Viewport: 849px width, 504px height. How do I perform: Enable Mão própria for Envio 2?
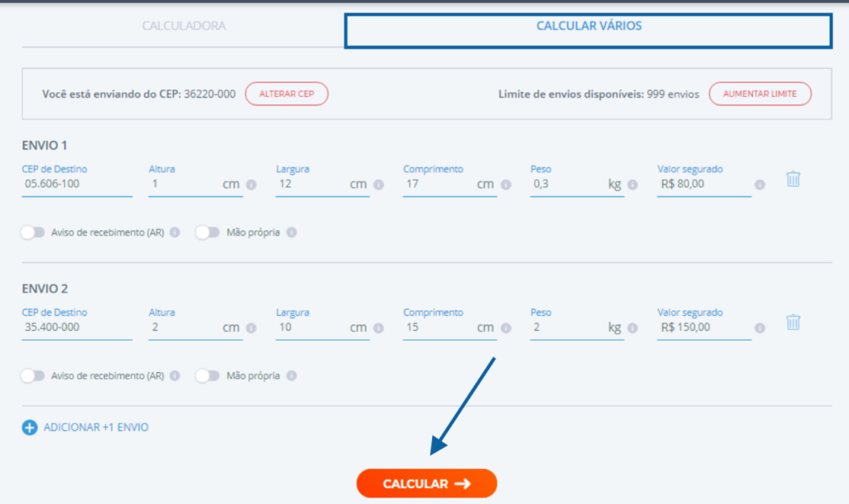[x=207, y=376]
